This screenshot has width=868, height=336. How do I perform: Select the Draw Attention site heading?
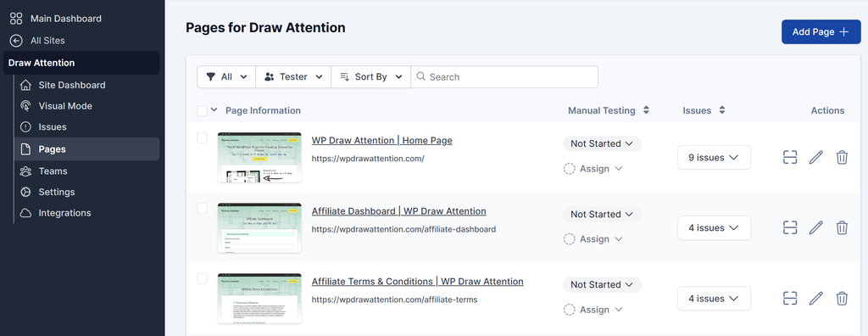(x=81, y=63)
